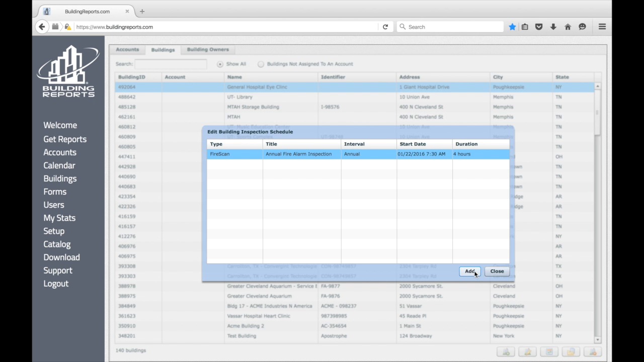Select the Show All radio button
644x362 pixels.
click(220, 64)
